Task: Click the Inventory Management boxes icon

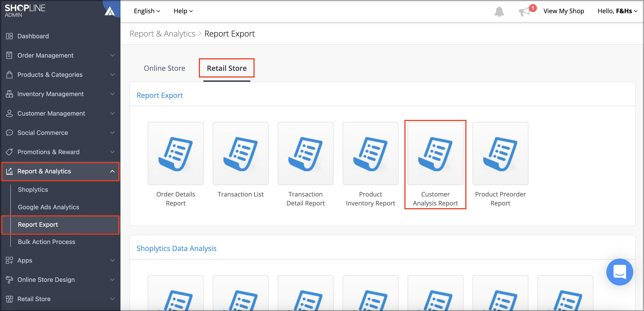Action: click(x=9, y=94)
